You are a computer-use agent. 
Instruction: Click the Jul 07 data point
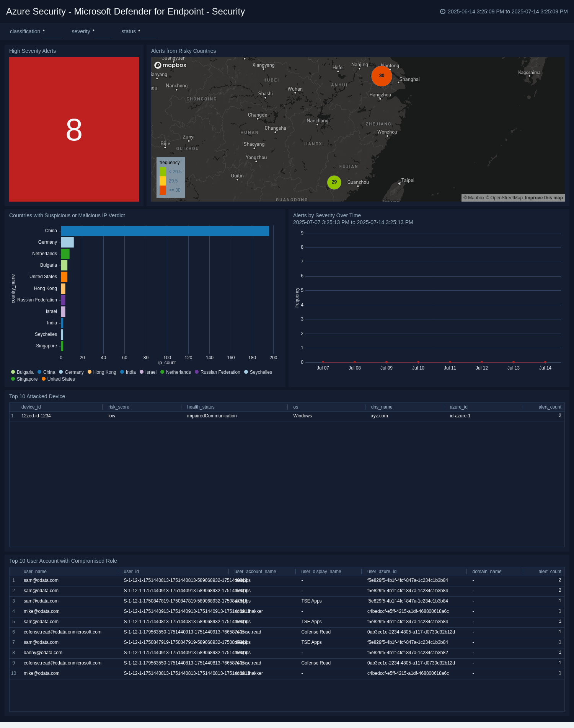323,362
